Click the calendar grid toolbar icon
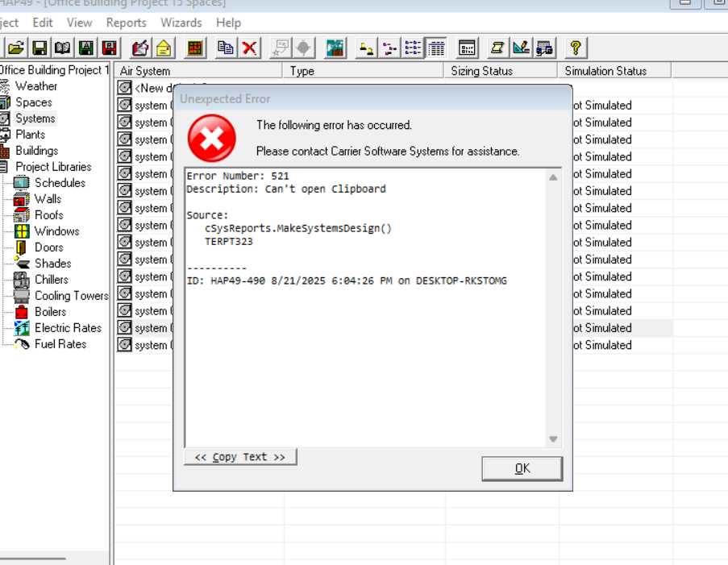Viewport: 728px width, 565px height. (x=467, y=48)
